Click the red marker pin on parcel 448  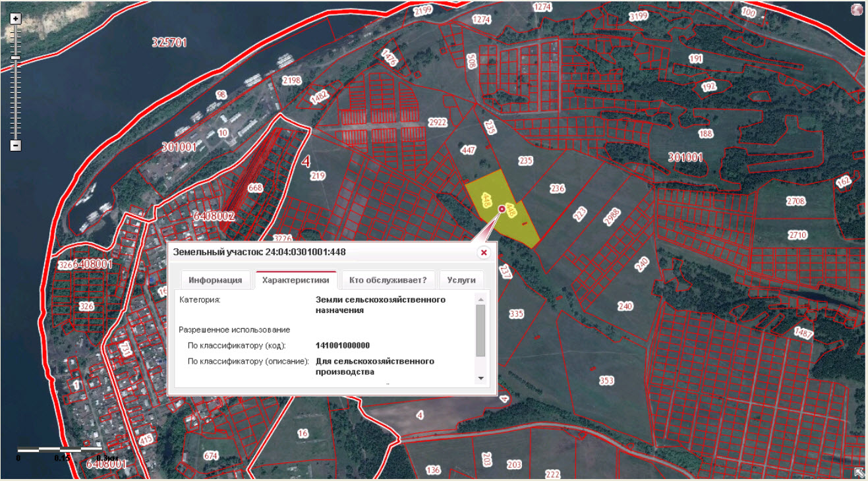pyautogui.click(x=502, y=209)
